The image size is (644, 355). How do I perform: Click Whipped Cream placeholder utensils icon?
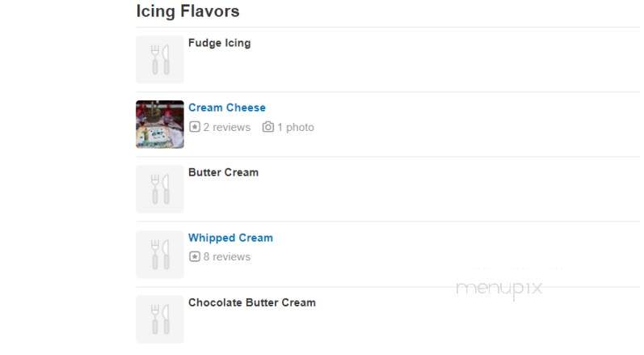160,255
